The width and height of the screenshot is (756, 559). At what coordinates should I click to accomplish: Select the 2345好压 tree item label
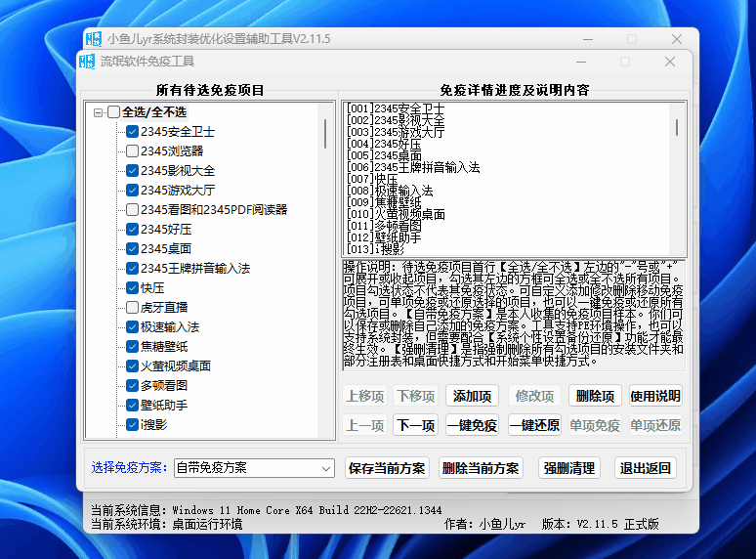[166, 229]
